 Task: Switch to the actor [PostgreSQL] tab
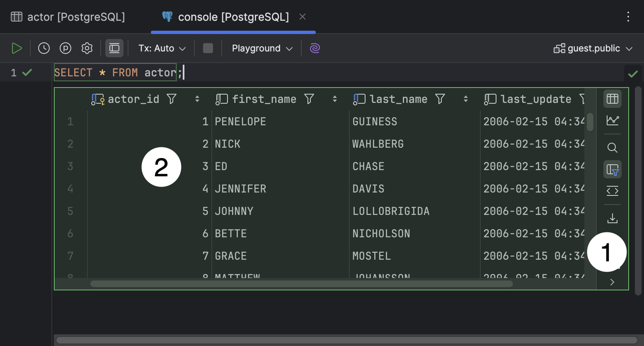[68, 17]
